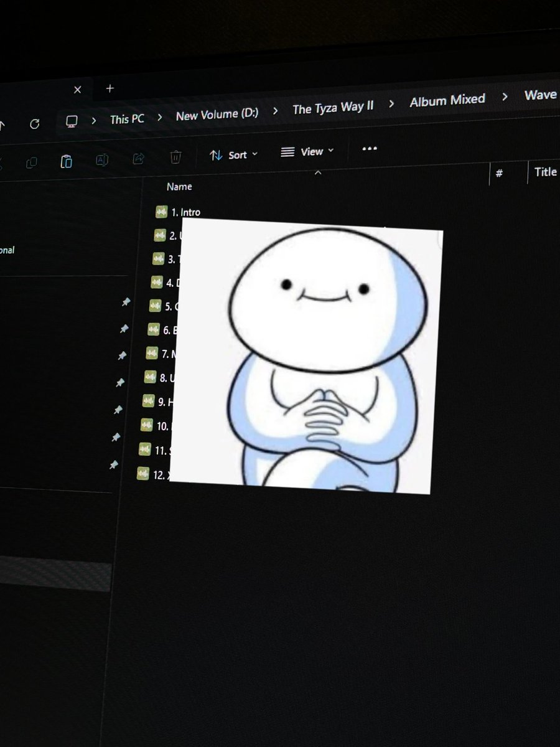
Task: Open the Sort dropdown menu
Action: (233, 155)
